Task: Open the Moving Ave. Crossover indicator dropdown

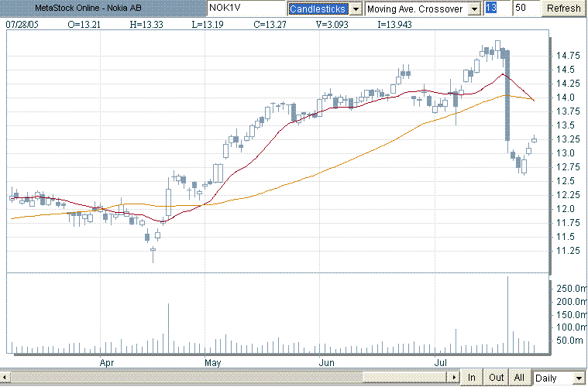Action: point(475,9)
